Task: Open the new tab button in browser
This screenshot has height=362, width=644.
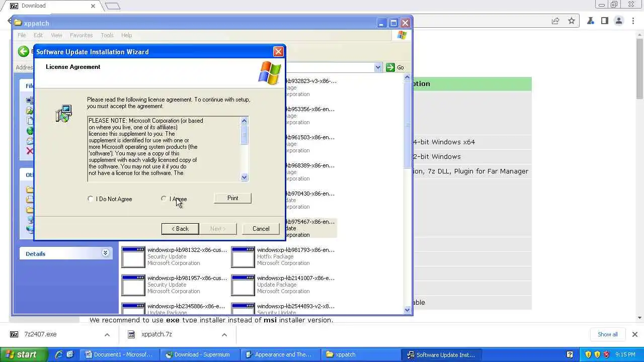Action: (x=113, y=6)
